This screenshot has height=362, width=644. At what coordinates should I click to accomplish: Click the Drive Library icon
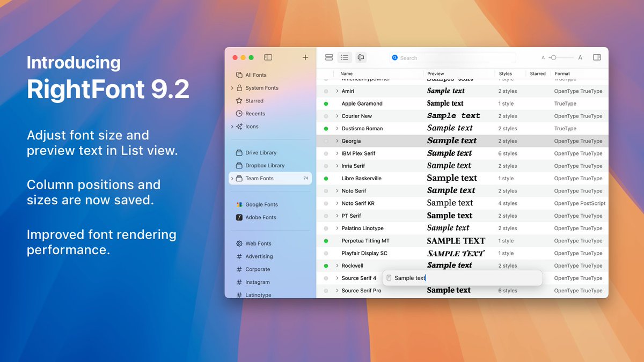pos(239,153)
